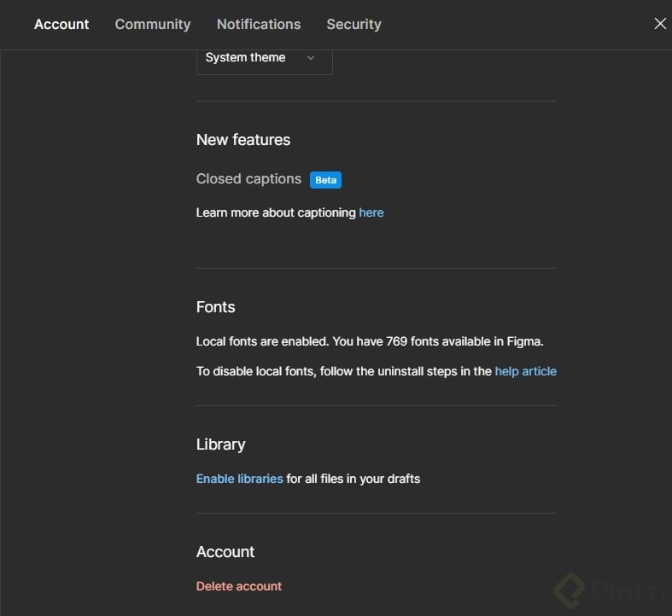Go to the Security tab
Image resolution: width=672 pixels, height=616 pixels.
click(x=354, y=24)
